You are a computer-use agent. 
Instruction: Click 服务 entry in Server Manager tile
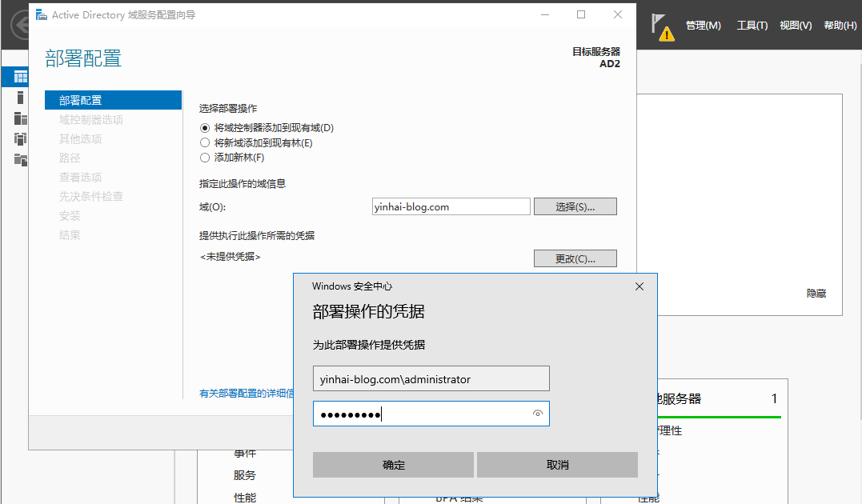click(245, 475)
